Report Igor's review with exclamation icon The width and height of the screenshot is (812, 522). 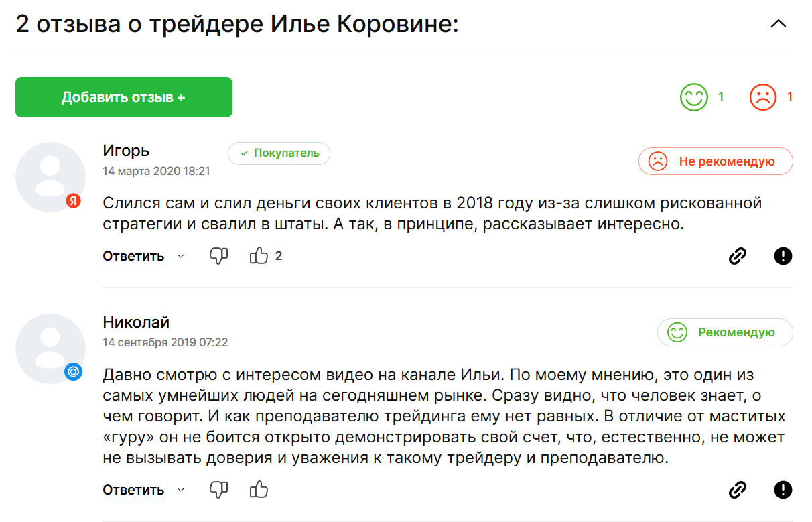[x=783, y=256]
